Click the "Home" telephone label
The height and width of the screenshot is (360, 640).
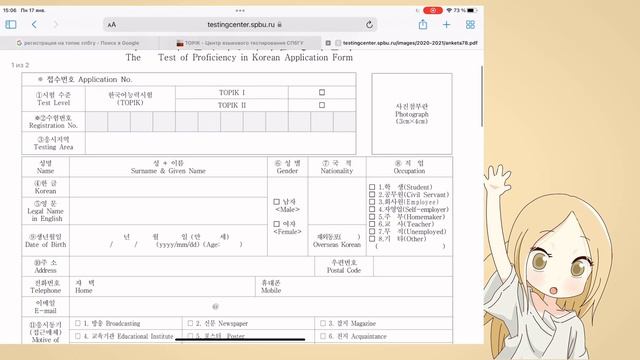click(x=83, y=290)
